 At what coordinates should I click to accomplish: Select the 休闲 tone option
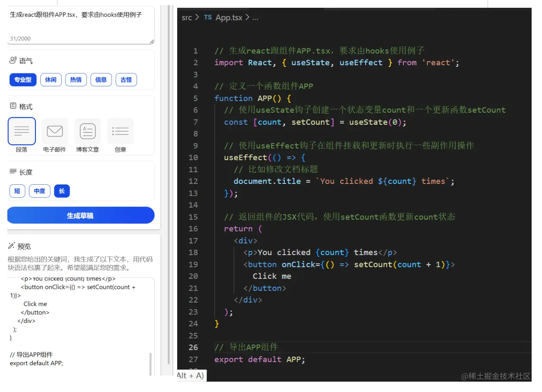click(51, 80)
